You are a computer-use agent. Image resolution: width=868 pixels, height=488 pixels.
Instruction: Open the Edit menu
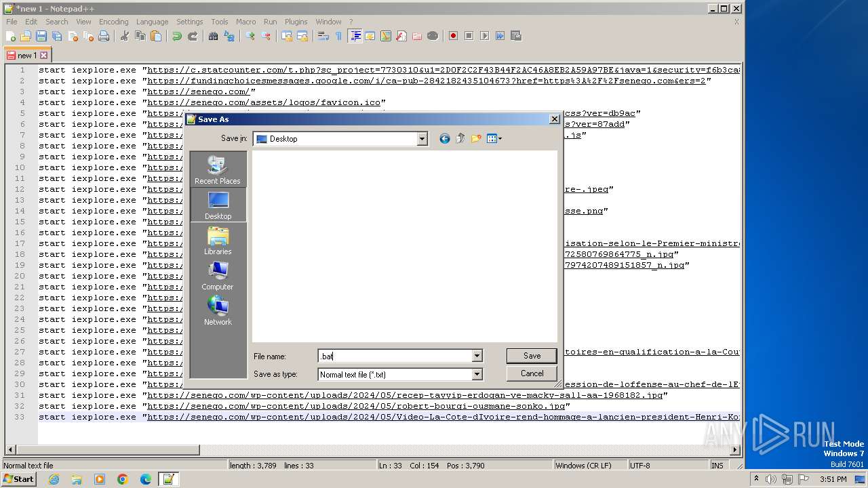31,22
